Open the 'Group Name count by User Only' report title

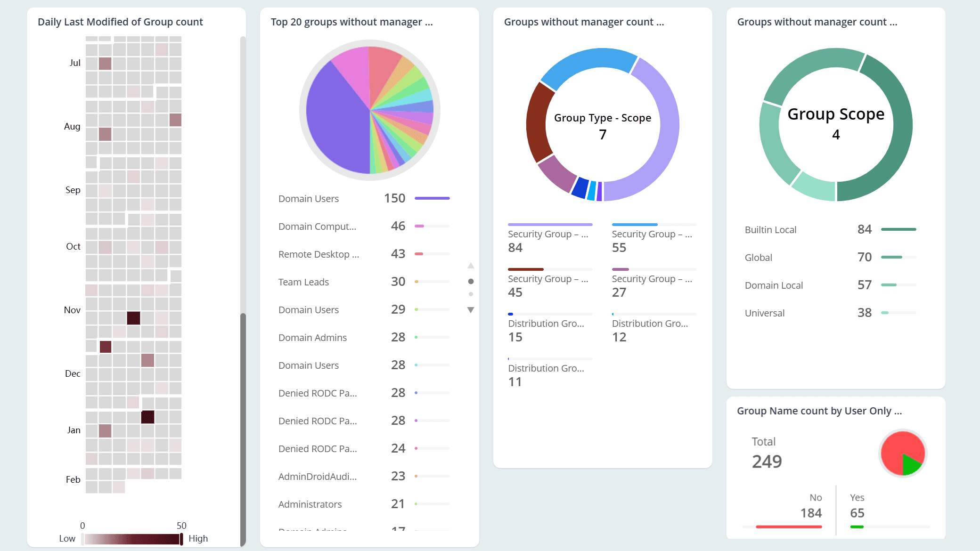pyautogui.click(x=819, y=411)
